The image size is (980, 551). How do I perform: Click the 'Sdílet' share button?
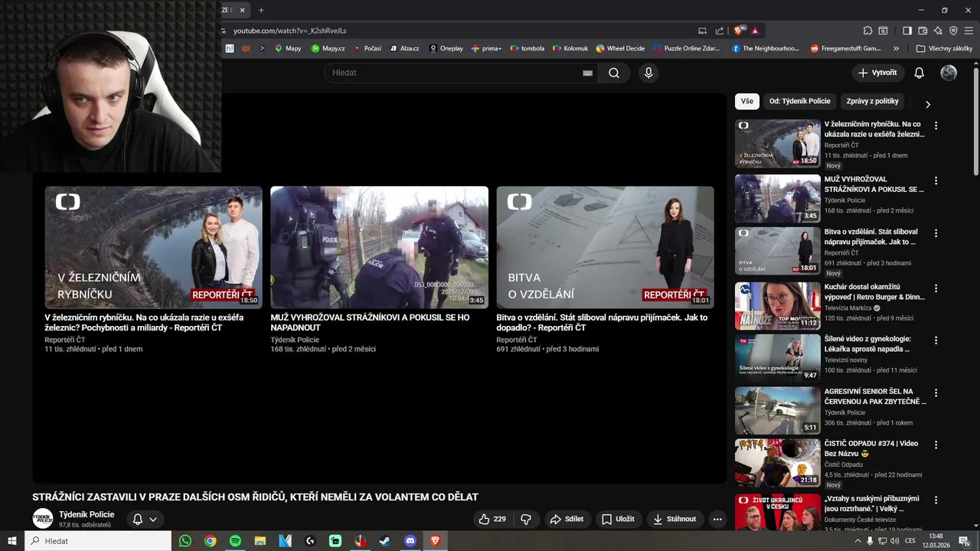click(567, 519)
